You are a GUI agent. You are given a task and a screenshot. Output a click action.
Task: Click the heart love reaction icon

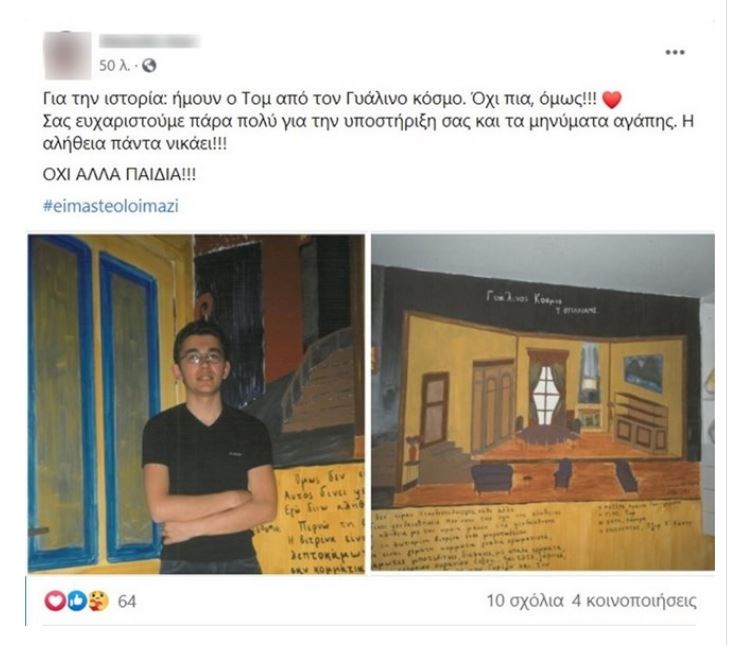click(54, 601)
